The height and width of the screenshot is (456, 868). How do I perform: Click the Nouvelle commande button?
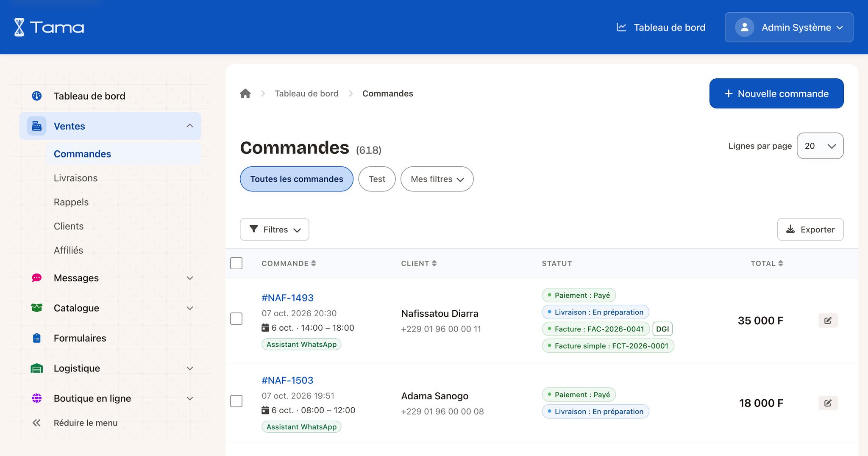click(776, 94)
